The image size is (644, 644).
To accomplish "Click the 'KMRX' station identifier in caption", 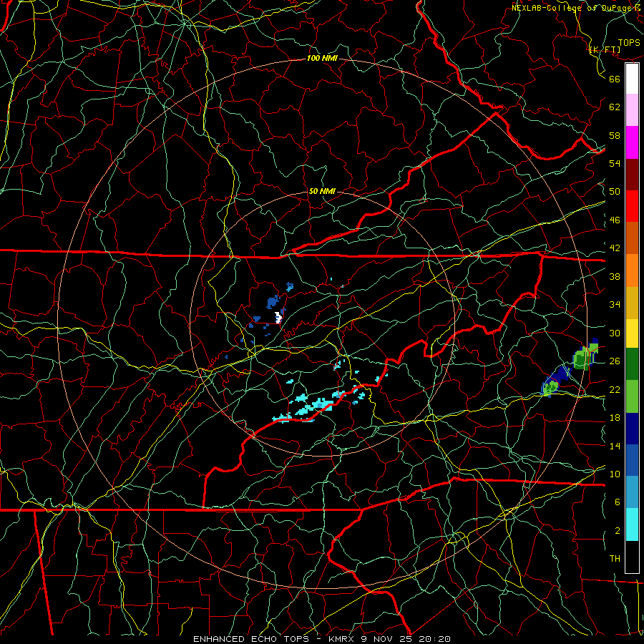I will point(342,639).
